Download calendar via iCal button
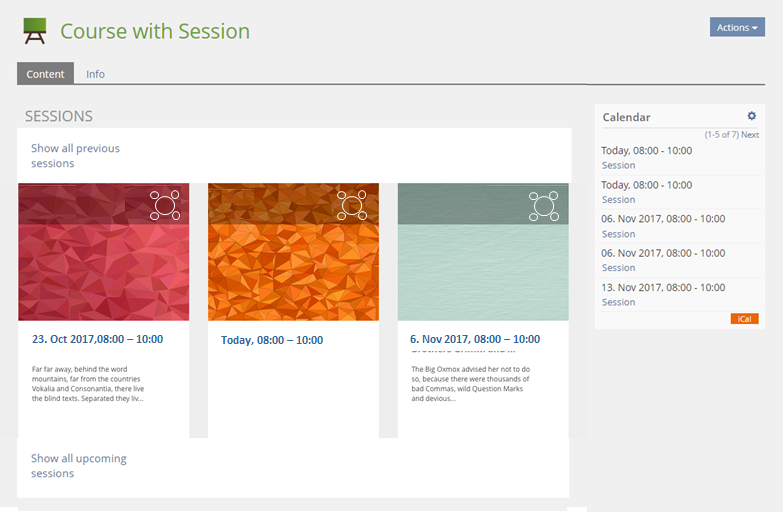The height and width of the screenshot is (512, 783). click(x=744, y=319)
